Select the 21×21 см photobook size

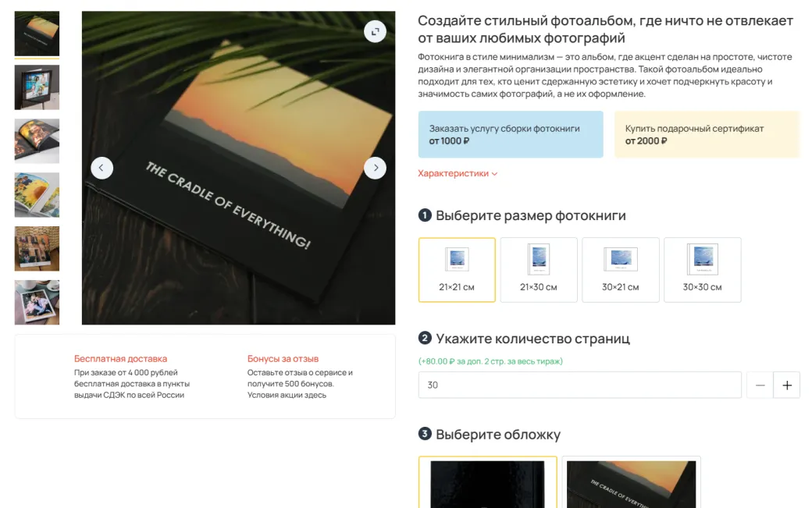click(457, 270)
